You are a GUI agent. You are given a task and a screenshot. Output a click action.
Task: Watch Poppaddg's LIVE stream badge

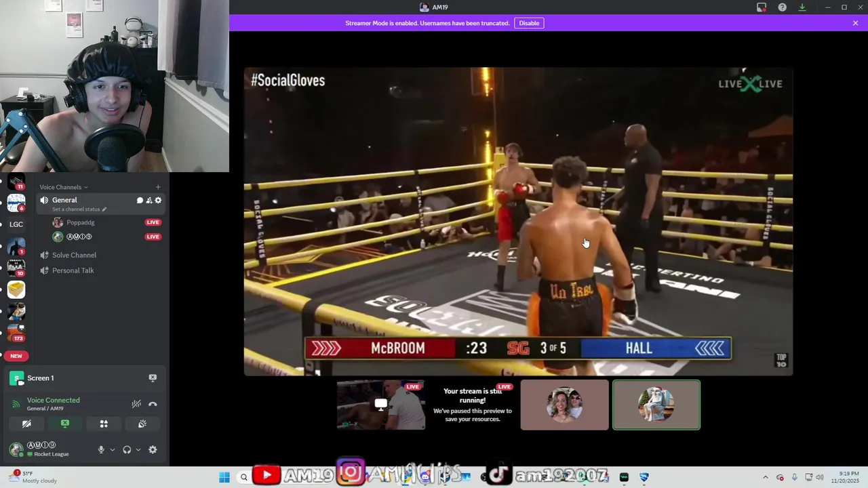coord(153,222)
